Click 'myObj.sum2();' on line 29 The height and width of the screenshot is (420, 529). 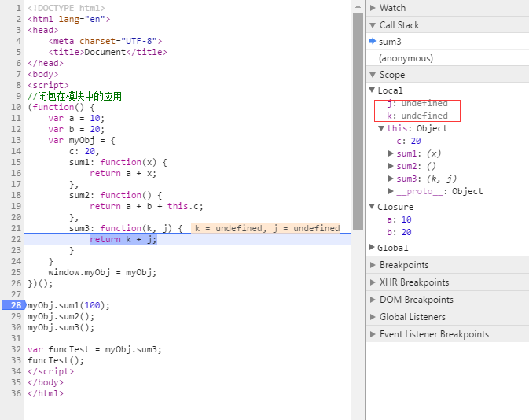click(61, 316)
